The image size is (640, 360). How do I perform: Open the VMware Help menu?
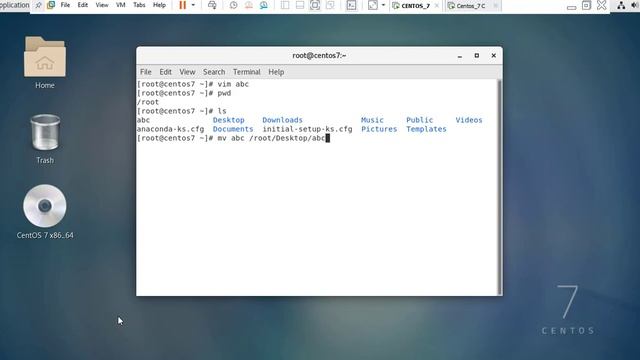(159, 5)
